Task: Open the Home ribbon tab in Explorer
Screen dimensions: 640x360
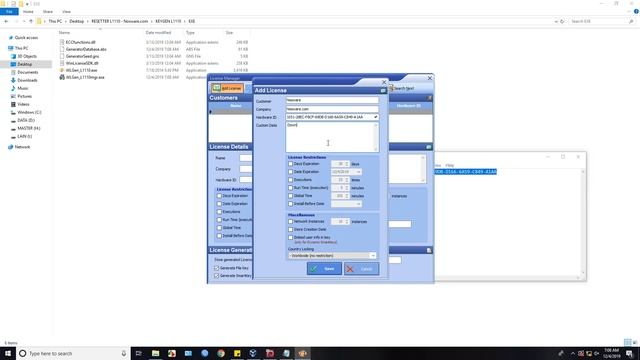Action: click(x=28, y=11)
